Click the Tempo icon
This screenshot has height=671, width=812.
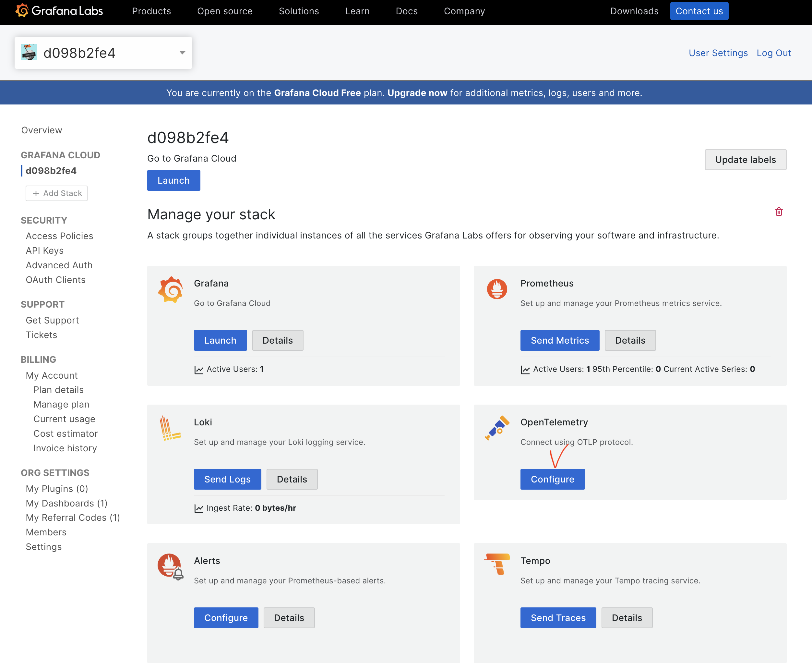pyautogui.click(x=497, y=564)
